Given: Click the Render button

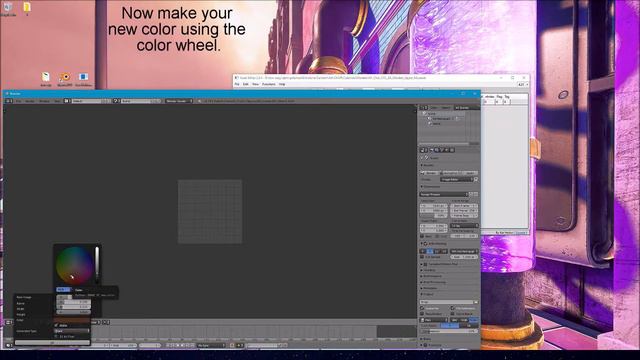Looking at the screenshot, I should (431, 173).
